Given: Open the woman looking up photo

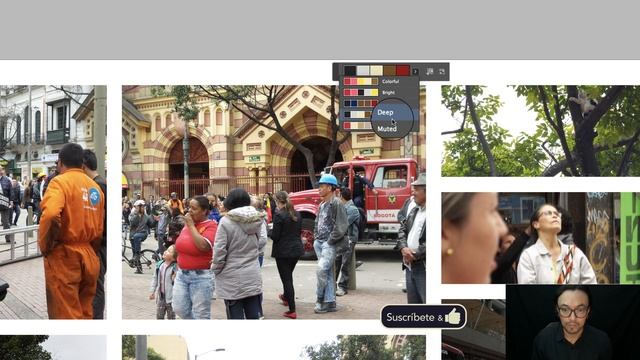Looking at the screenshot, I should tap(540, 238).
